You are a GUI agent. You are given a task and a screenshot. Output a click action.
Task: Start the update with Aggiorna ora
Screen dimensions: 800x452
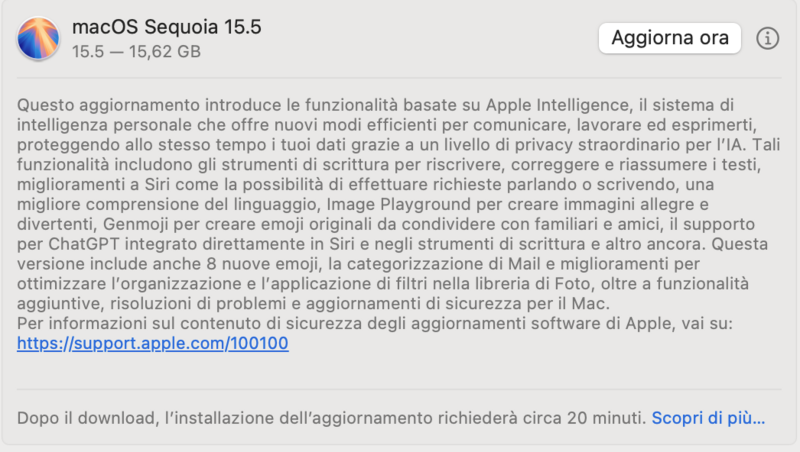[x=669, y=38]
